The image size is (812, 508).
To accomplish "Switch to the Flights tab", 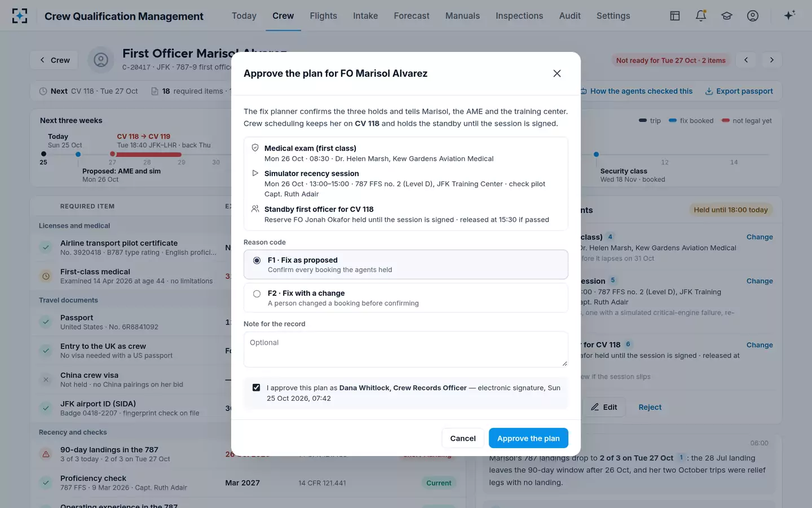I will coord(324,16).
